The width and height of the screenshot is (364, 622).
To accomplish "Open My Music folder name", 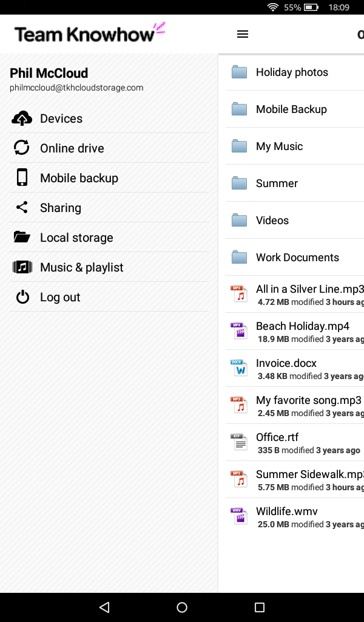I will [279, 146].
